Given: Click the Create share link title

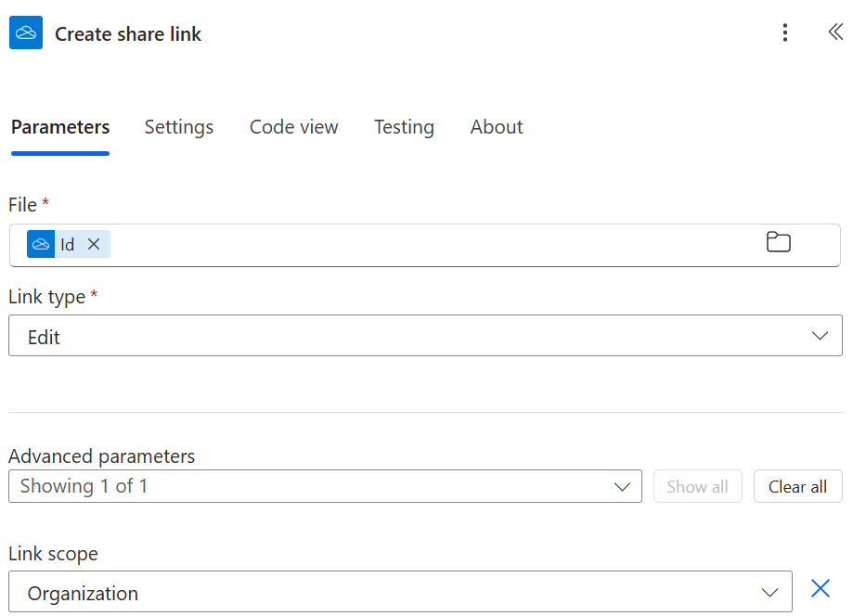Looking at the screenshot, I should coord(128,34).
